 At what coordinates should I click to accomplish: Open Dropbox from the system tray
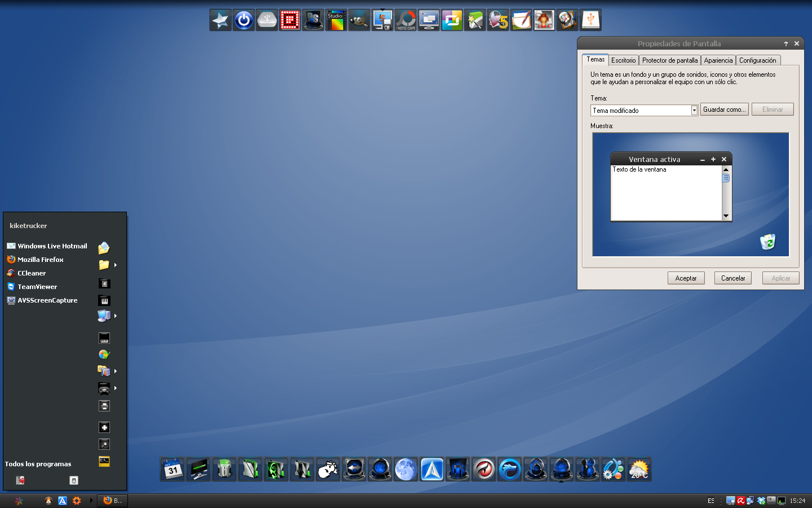pyautogui.click(x=761, y=501)
